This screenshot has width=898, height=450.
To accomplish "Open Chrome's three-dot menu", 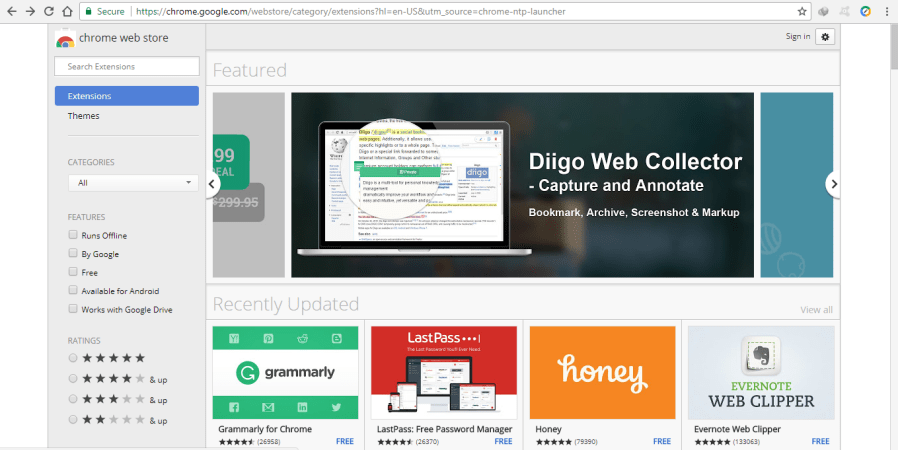I will pos(886,11).
